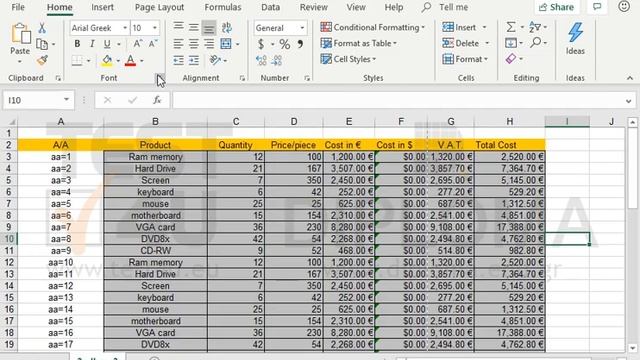Image resolution: width=640 pixels, height=360 pixels.
Task: Switch to the Formulas tab
Action: [x=223, y=7]
